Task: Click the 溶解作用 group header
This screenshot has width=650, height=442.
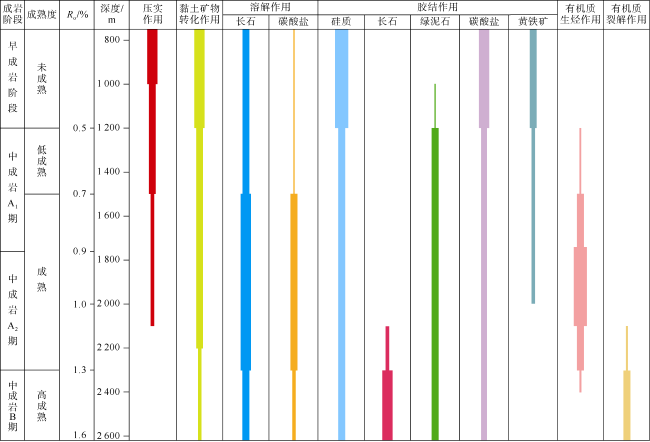Action: pos(270,7)
